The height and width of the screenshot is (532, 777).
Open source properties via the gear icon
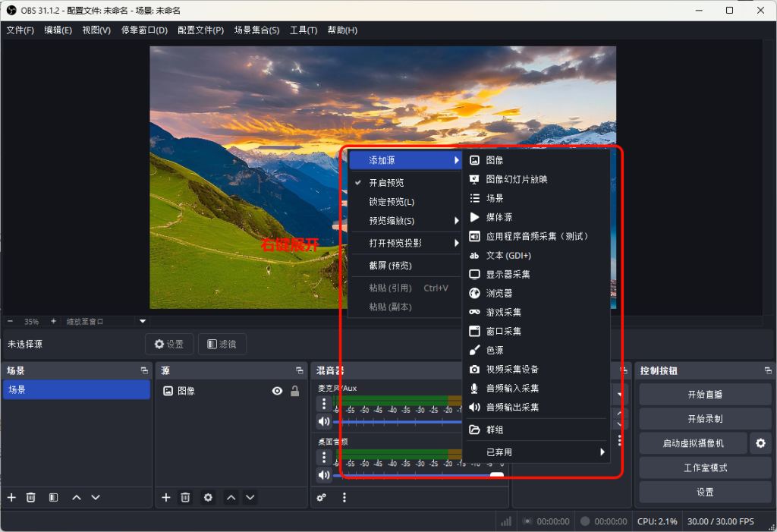(208, 497)
